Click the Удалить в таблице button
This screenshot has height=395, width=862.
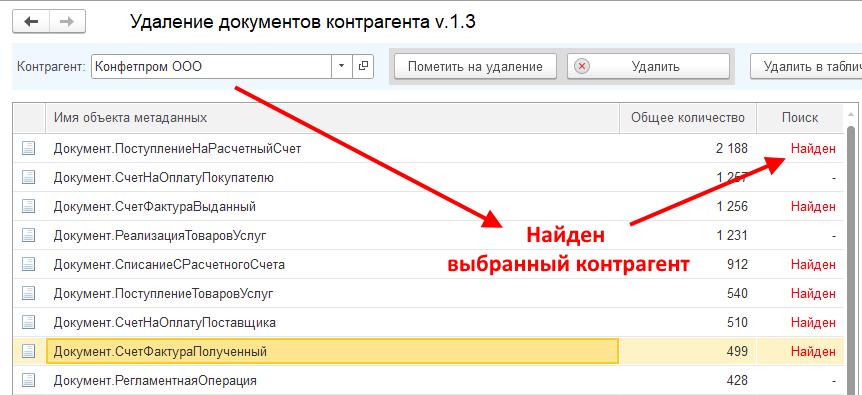click(x=806, y=66)
